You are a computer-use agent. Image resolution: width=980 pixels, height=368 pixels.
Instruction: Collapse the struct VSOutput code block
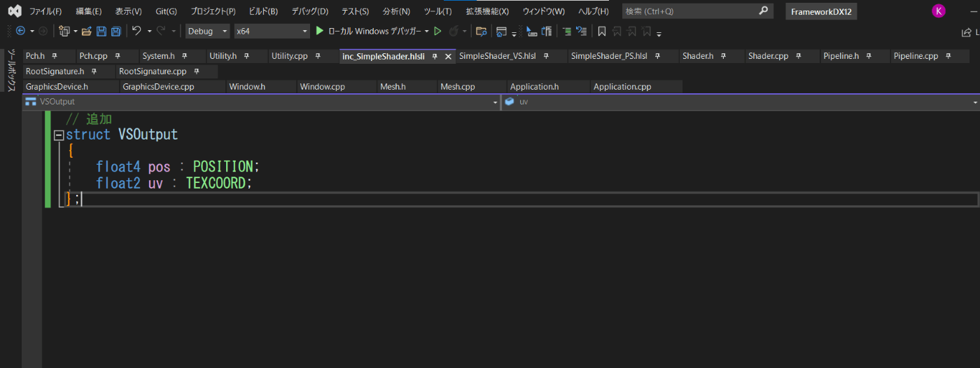click(x=59, y=135)
